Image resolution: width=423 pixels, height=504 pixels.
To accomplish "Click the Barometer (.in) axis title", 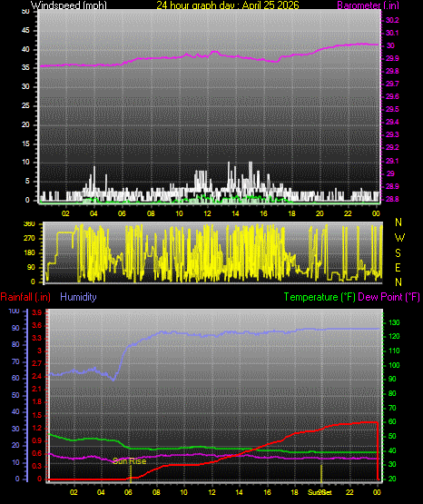I will click(368, 5).
